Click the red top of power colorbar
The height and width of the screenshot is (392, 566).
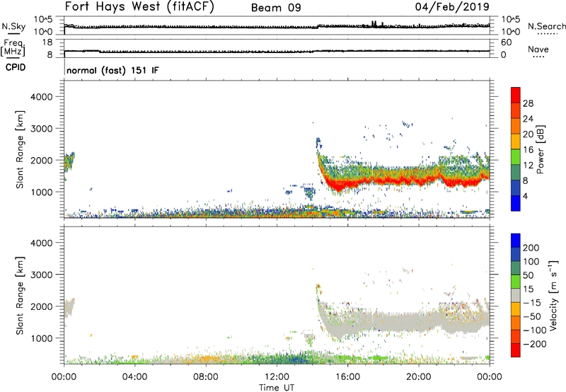pos(516,95)
